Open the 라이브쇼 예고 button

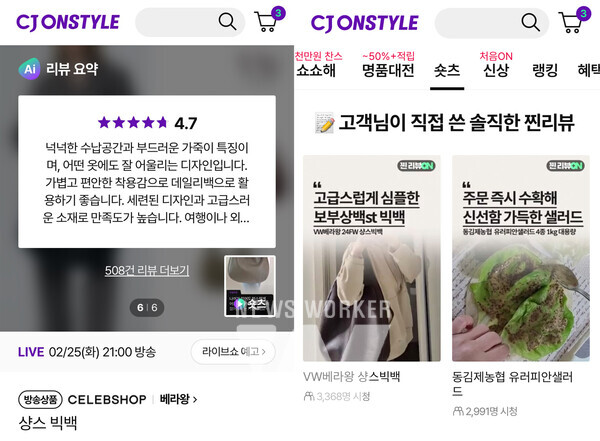pos(233,351)
